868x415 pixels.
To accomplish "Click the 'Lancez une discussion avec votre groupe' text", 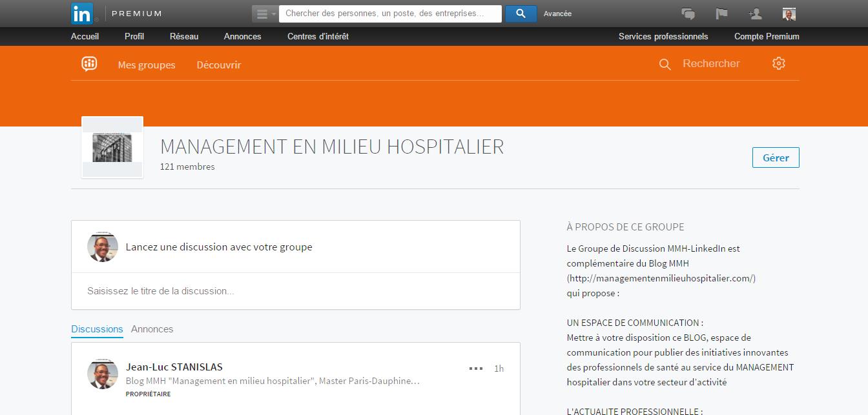I will coord(219,247).
